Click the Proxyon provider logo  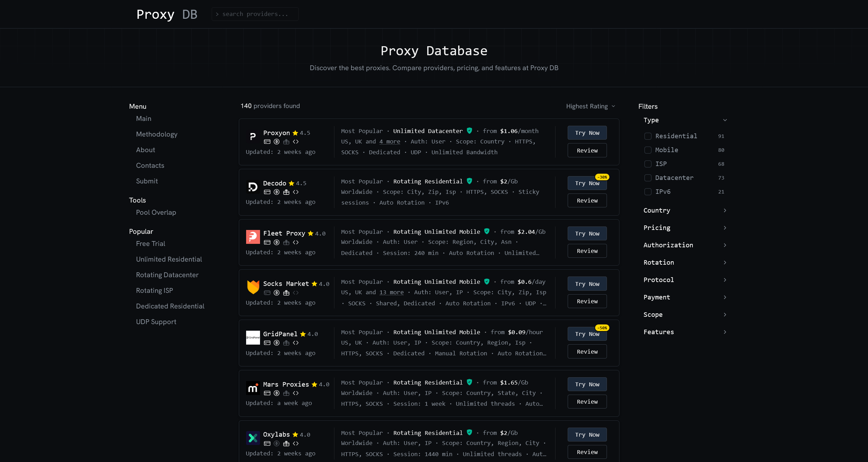tap(253, 137)
